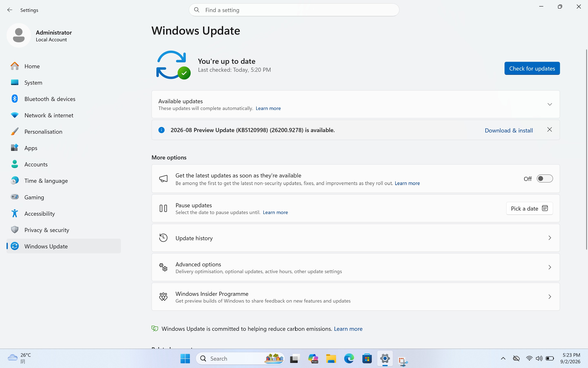This screenshot has height=368, width=588.
Task: Dismiss the KB5120998 preview update notice
Action: click(549, 129)
